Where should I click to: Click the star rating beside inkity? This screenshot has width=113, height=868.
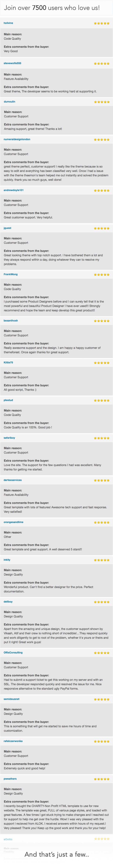(x=102, y=560)
